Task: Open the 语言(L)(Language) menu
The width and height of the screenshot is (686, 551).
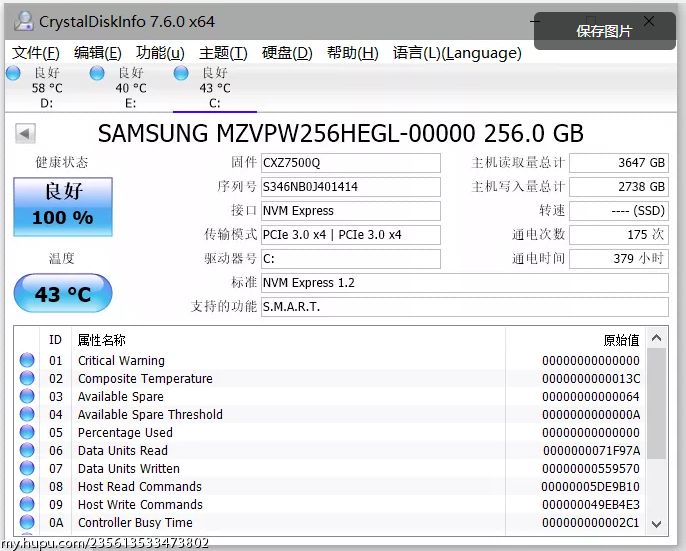Action: coord(457,53)
